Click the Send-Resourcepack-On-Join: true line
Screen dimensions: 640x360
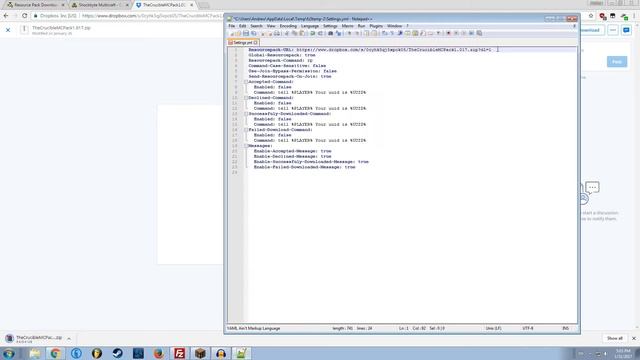(290, 76)
